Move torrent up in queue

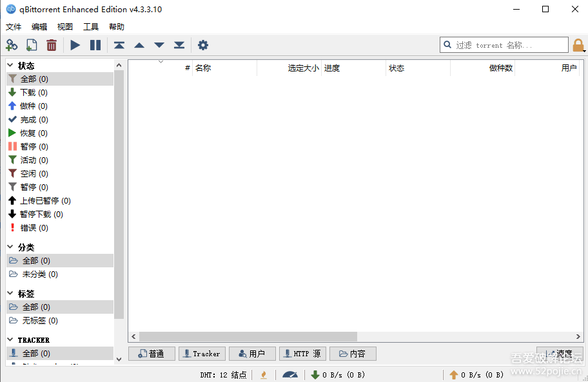(139, 45)
